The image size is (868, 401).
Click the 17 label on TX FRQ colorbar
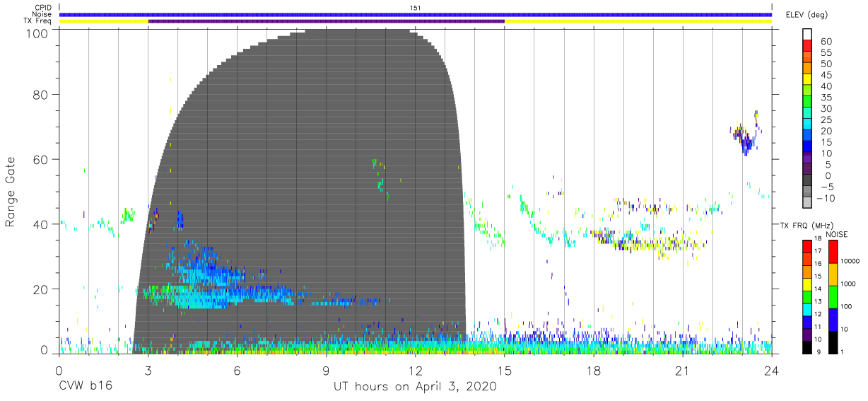click(819, 251)
